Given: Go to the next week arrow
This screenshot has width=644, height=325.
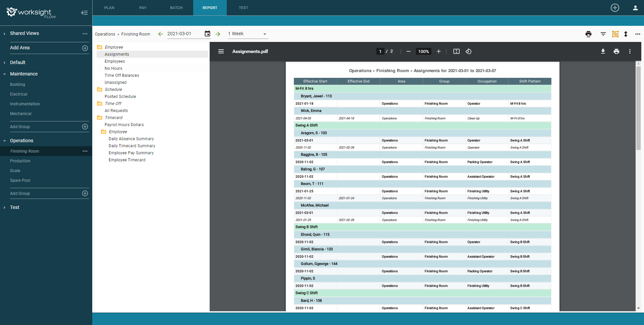Looking at the screenshot, I should [x=218, y=34].
